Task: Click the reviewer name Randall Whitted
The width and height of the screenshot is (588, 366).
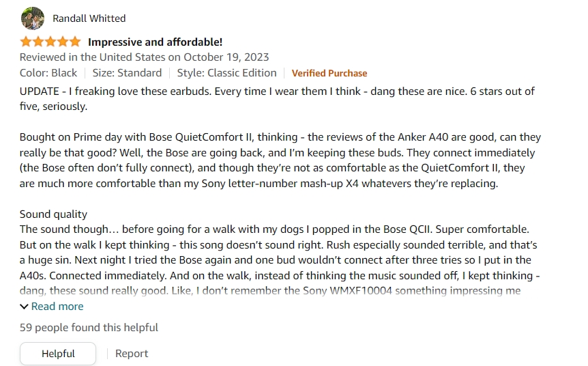Action: (x=89, y=18)
